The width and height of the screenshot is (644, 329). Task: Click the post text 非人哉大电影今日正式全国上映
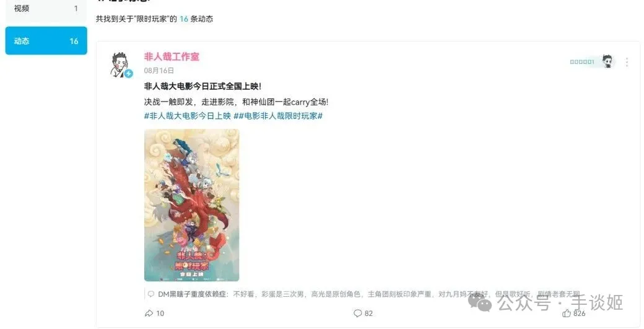point(202,86)
